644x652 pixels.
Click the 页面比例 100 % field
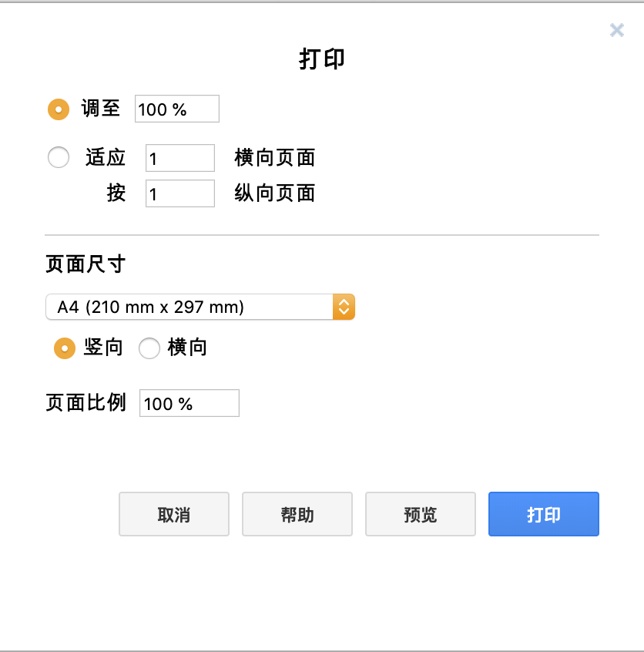[190, 403]
